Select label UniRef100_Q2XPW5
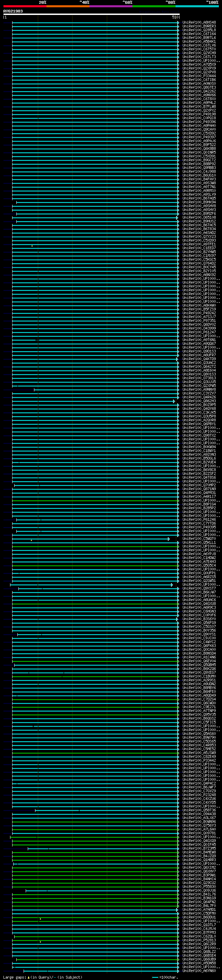Image resolution: width=222 pixels, height=980 pixels. [199, 386]
